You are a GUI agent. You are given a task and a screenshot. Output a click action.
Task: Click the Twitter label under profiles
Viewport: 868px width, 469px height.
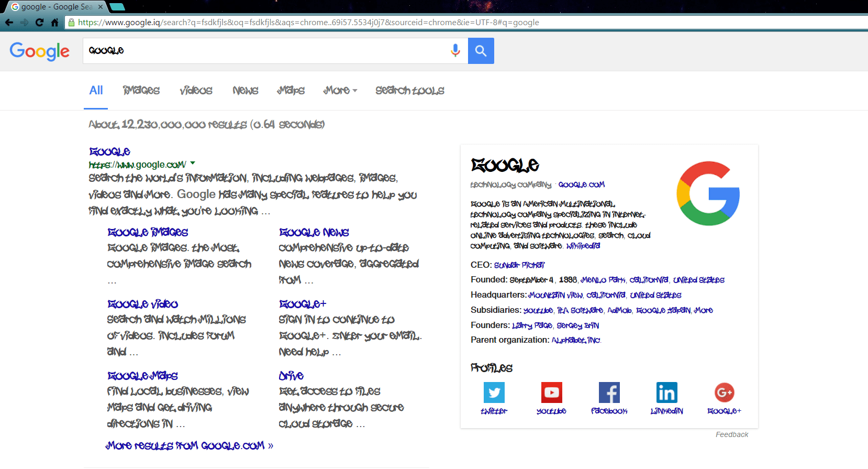[x=494, y=411]
